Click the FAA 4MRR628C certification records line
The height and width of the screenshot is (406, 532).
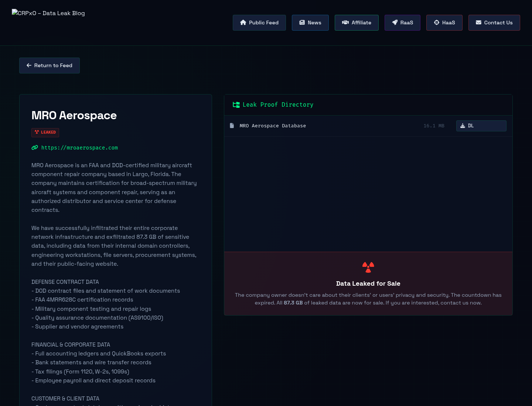click(82, 300)
